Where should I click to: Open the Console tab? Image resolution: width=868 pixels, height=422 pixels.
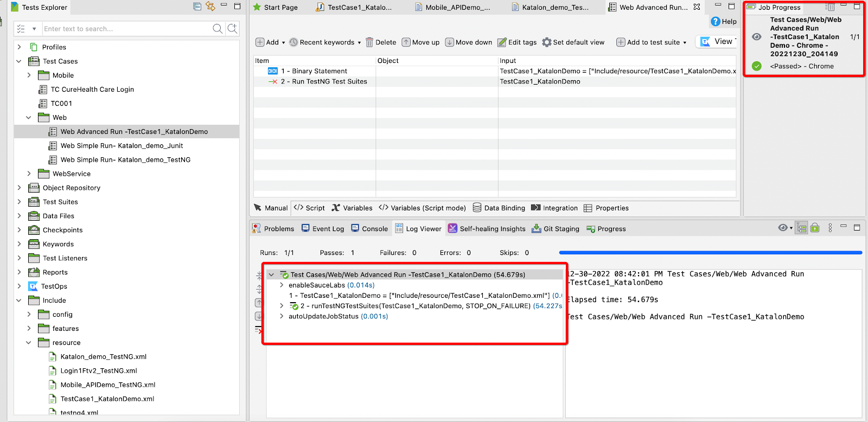[x=369, y=229]
